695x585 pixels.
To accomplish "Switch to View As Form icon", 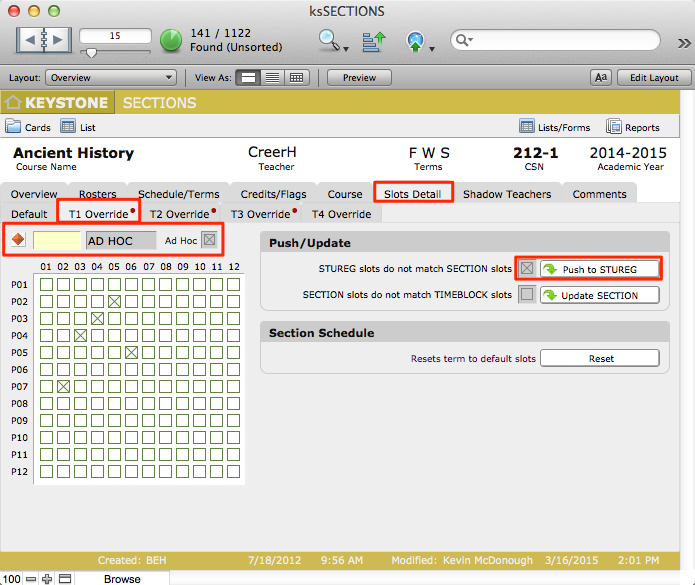I will coord(249,78).
